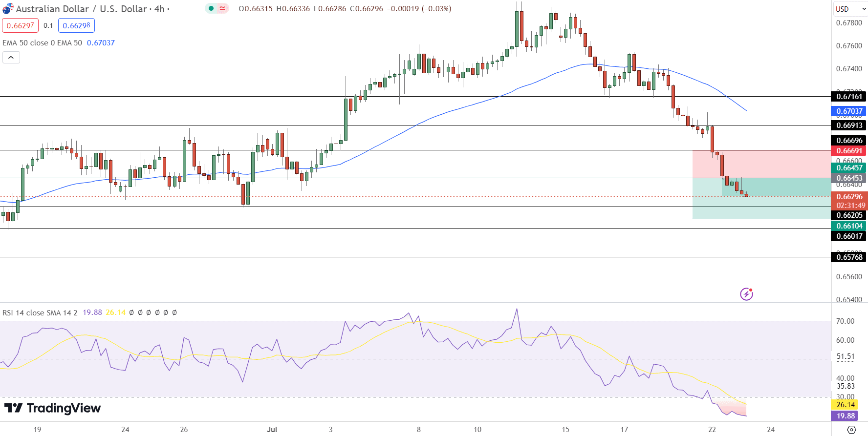Click the 51.51 RSI midline axis label
Image resolution: width=868 pixels, height=436 pixels.
click(x=846, y=356)
